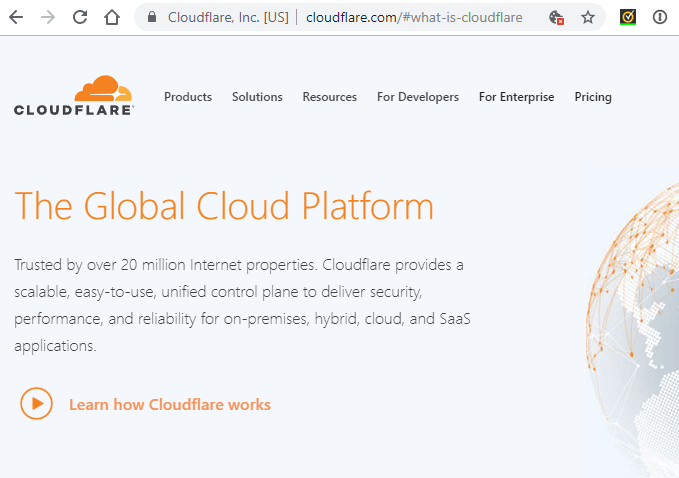Screen dimensions: 679x478
Task: Open the yellow checkmark extension icon
Action: coord(627,17)
